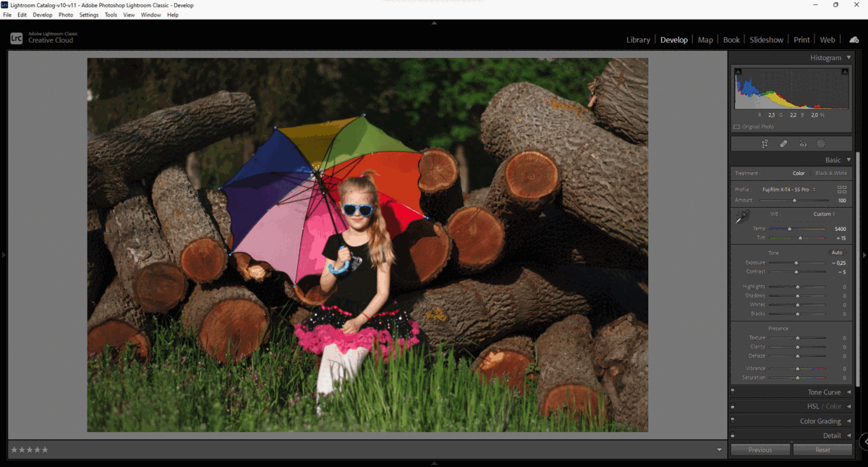This screenshot has height=467, width=868.
Task: Open the Fujifilm X-T4 profile dropdown
Action: click(788, 190)
